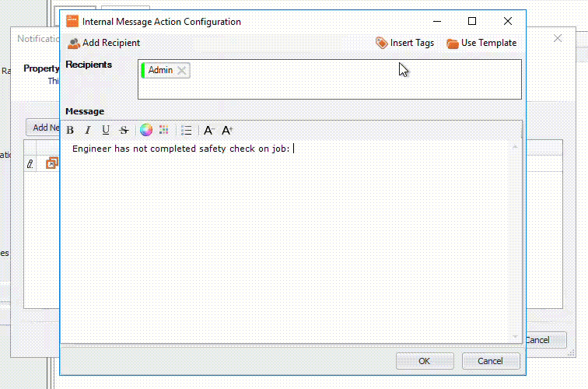Screen dimensions: 588x389
Task: Increase the message font size
Action: tap(227, 130)
